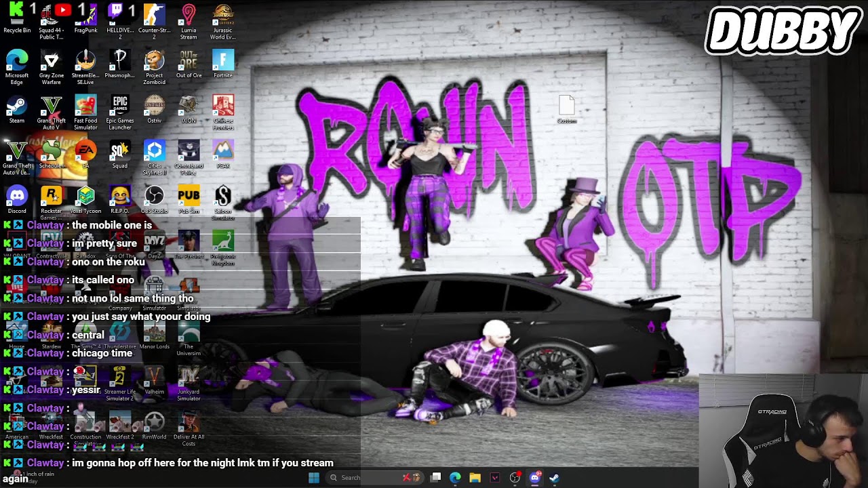Open the Custom file on the desktop

[x=566, y=110]
